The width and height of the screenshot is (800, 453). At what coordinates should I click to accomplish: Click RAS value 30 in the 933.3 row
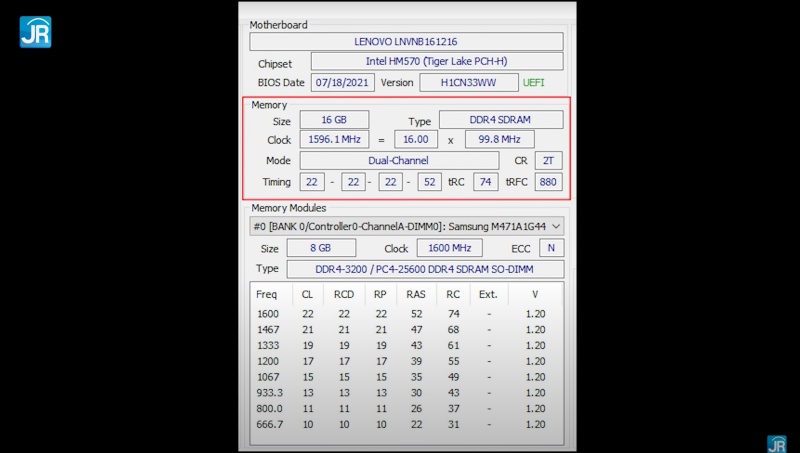tap(416, 393)
